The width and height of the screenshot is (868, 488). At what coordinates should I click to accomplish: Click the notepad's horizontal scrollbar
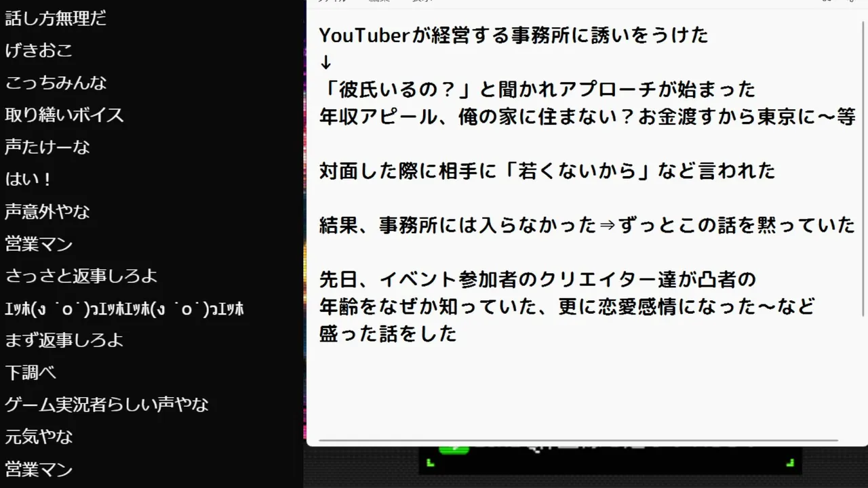tap(578, 441)
